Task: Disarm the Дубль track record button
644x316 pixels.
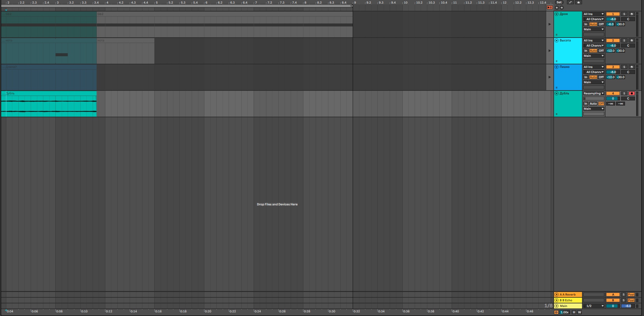Action: pos(632,94)
